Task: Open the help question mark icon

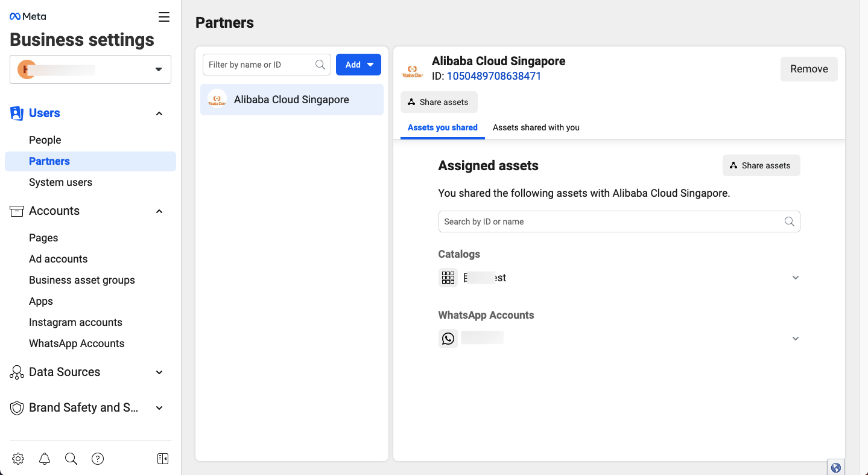Action: point(98,459)
